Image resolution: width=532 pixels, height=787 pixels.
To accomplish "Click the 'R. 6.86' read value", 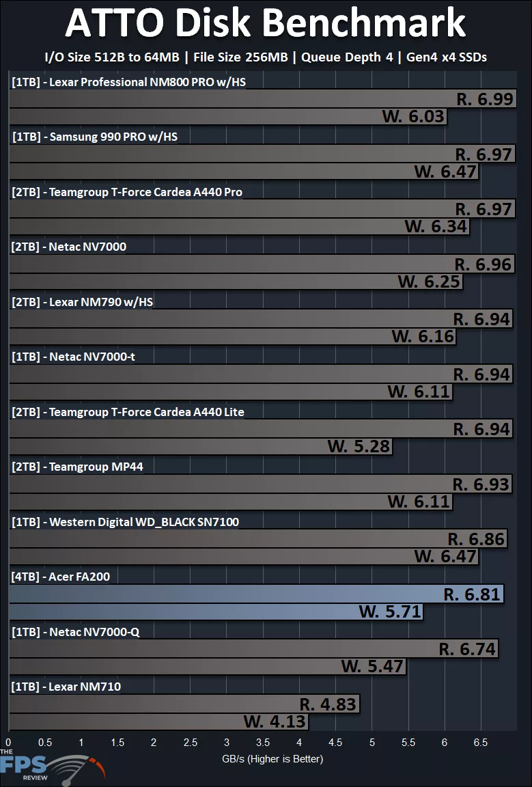I will click(476, 539).
